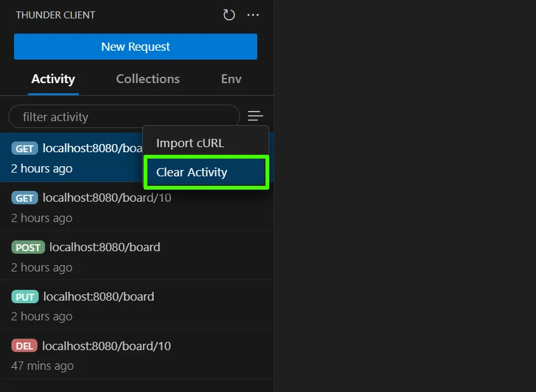Open DEL localhost:8080/board/10 request
This screenshot has height=392, width=536.
pyautogui.click(x=137, y=355)
